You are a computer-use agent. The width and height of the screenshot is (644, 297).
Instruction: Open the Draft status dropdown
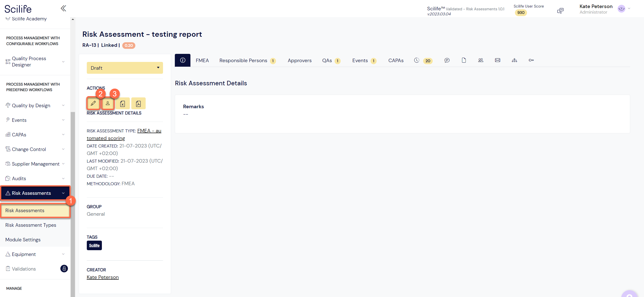click(x=125, y=68)
